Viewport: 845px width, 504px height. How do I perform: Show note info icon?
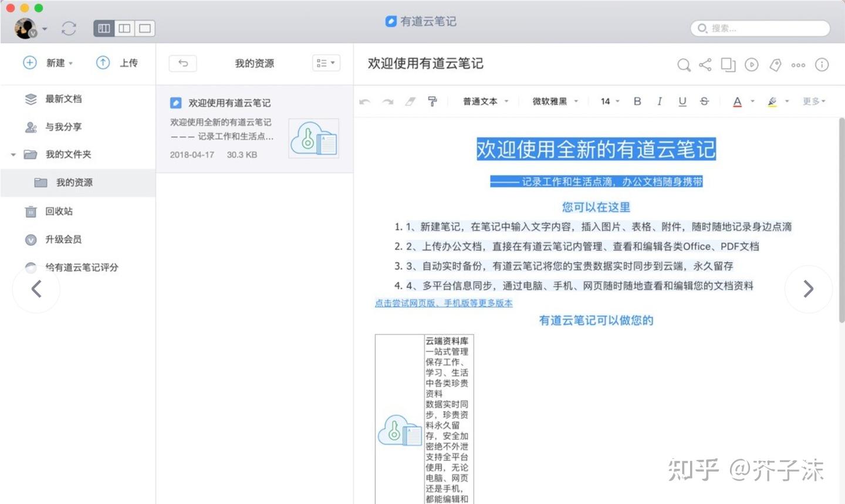coord(822,65)
